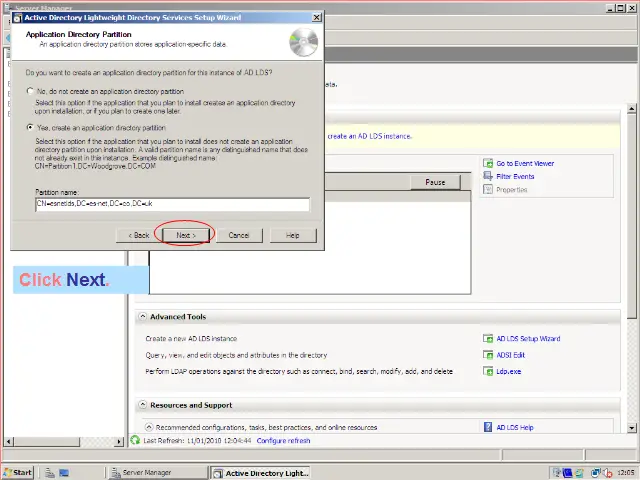Go back with the Back button
This screenshot has height=480, width=640.
pos(139,235)
